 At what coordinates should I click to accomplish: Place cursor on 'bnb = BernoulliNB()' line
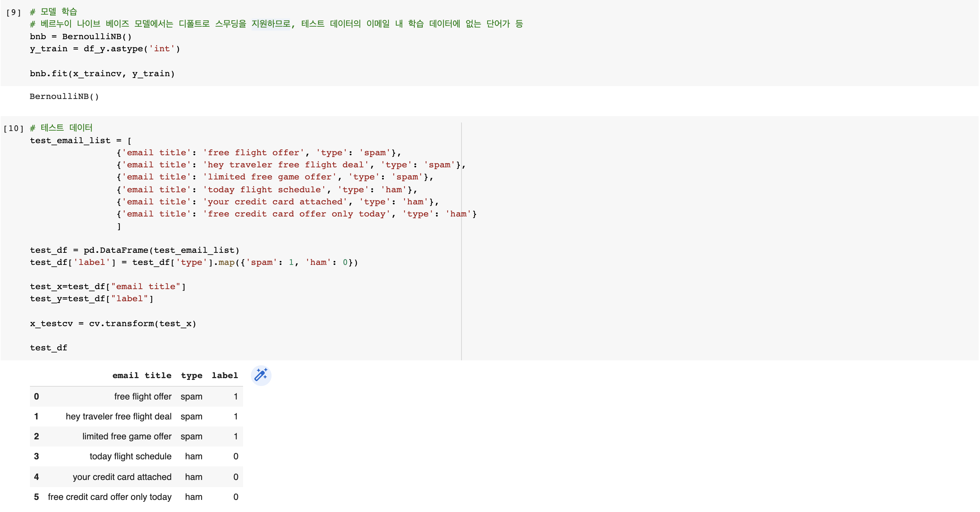[x=81, y=36]
